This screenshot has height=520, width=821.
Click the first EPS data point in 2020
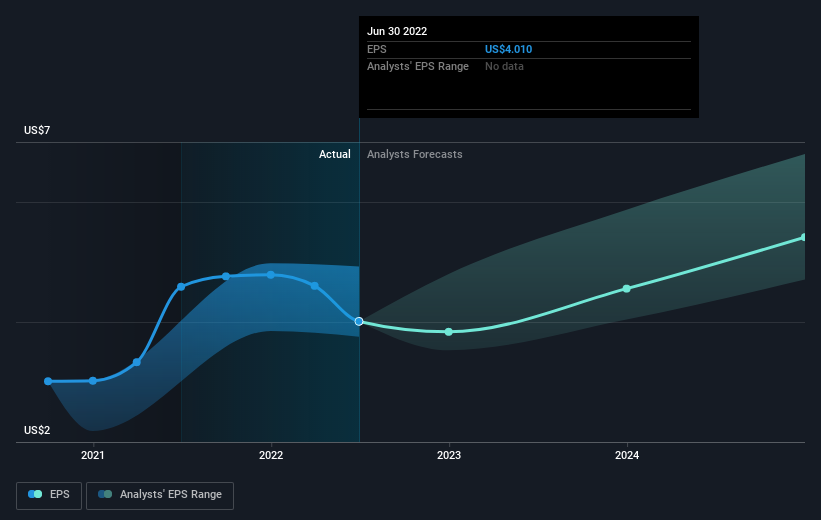pos(48,381)
